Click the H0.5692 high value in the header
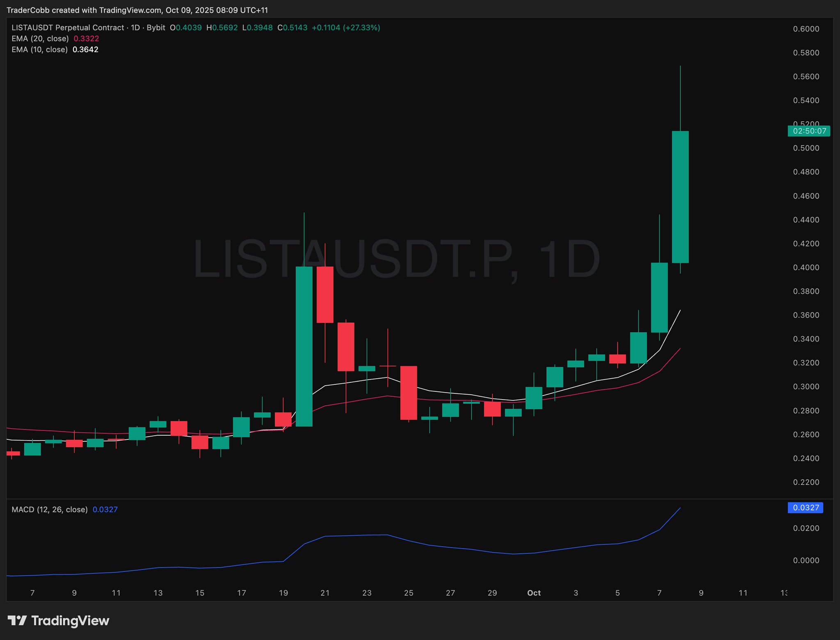Viewport: 840px width, 640px height. tap(222, 28)
